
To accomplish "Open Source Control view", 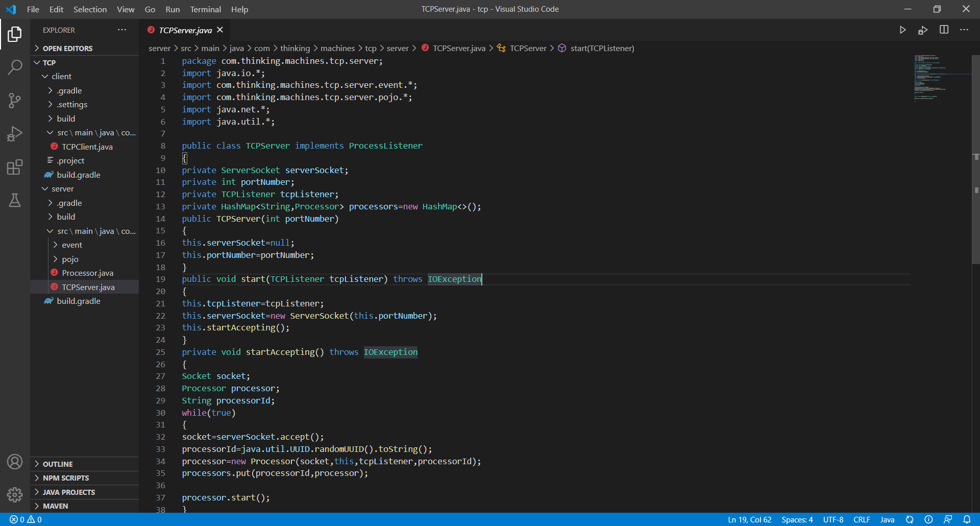I will click(x=15, y=101).
